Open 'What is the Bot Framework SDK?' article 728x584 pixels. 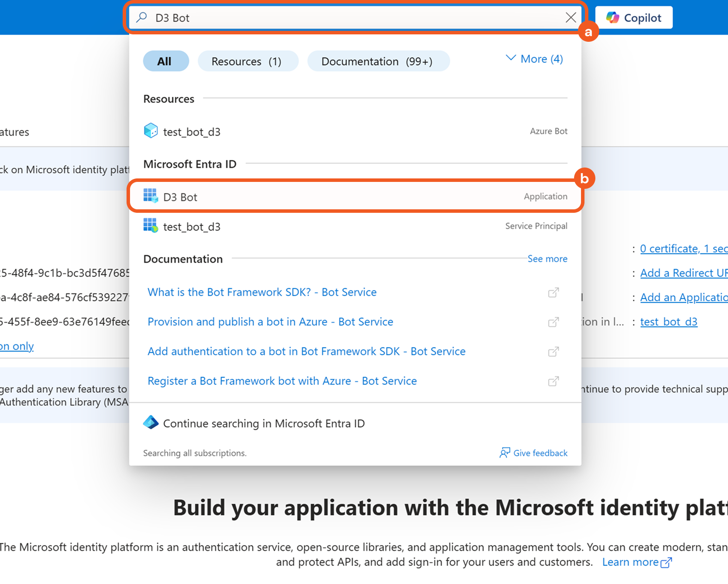262,292
